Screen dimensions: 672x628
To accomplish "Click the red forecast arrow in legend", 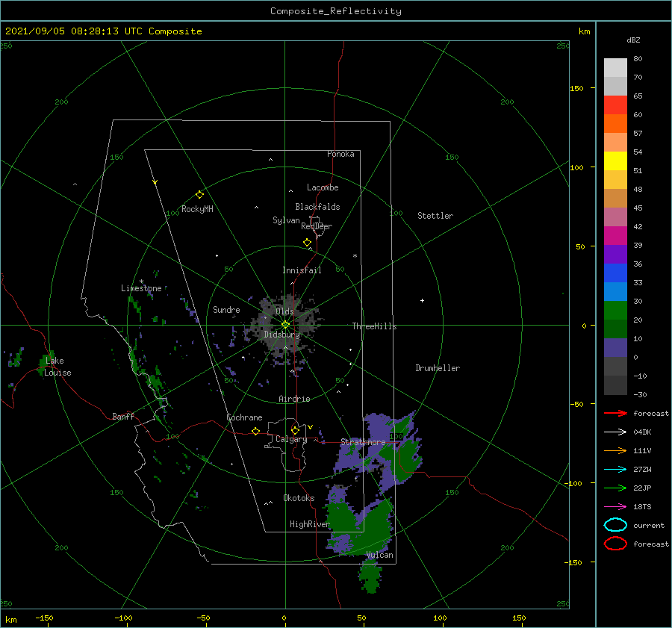I will pos(615,413).
